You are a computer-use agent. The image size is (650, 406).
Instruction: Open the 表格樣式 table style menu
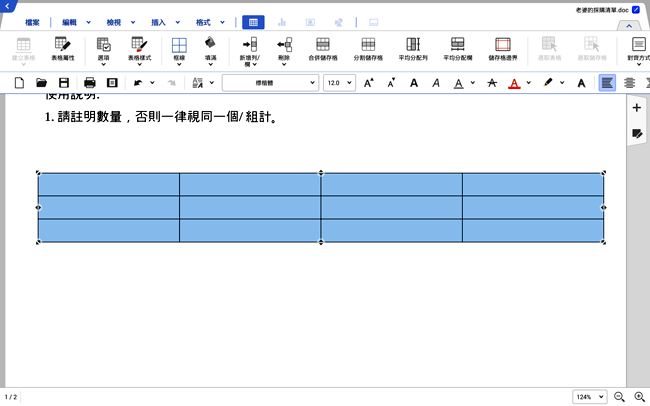(x=139, y=50)
